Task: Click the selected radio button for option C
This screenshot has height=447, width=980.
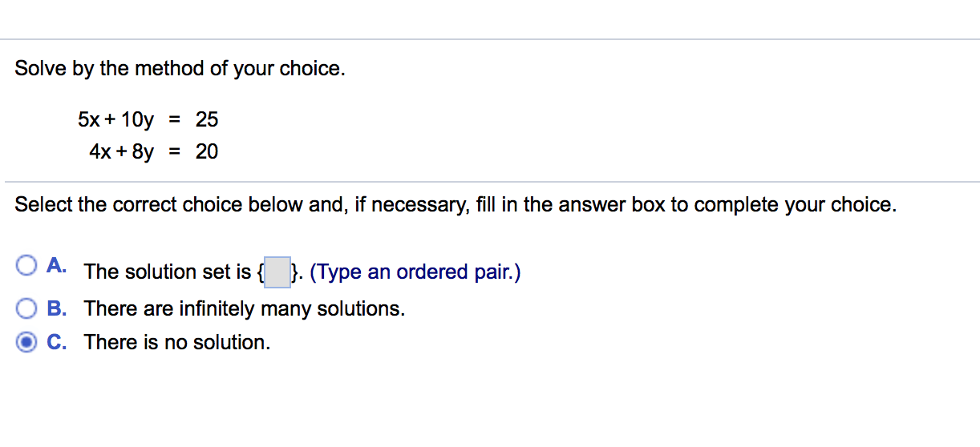Action: 26,342
